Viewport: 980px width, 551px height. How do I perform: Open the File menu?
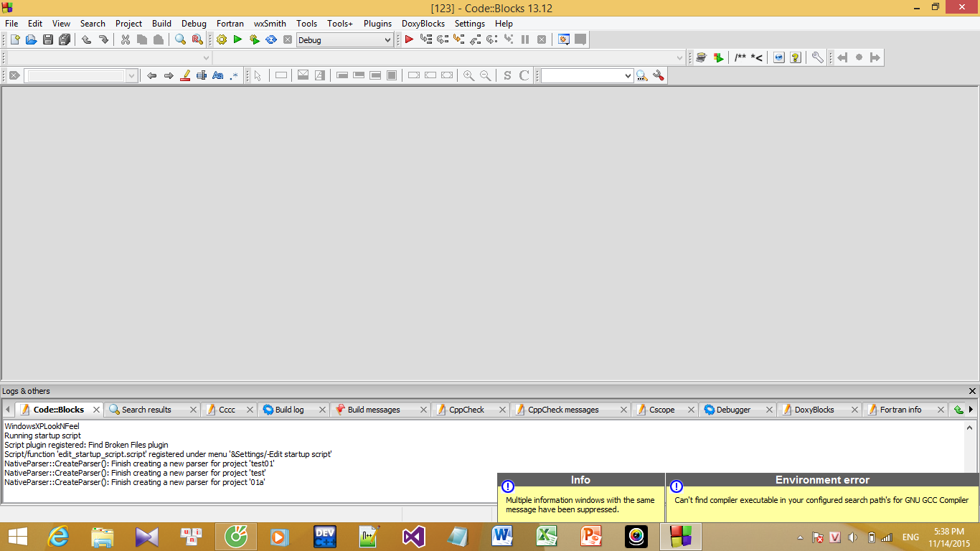(11, 23)
